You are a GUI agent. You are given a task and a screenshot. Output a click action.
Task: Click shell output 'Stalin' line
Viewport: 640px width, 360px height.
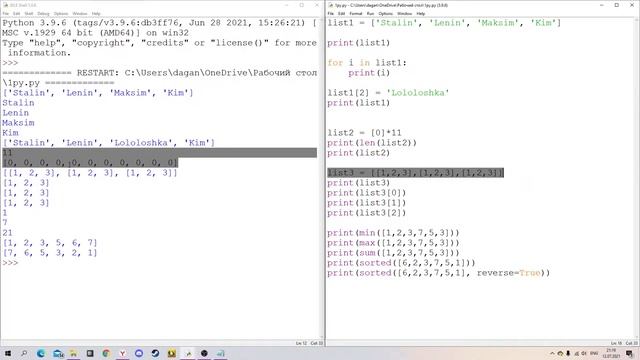[x=18, y=103]
